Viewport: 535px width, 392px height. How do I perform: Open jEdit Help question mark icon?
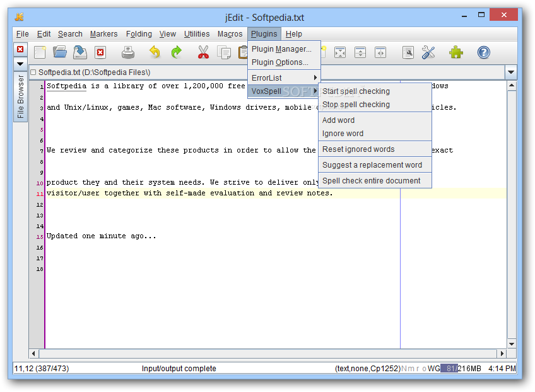[x=483, y=52]
